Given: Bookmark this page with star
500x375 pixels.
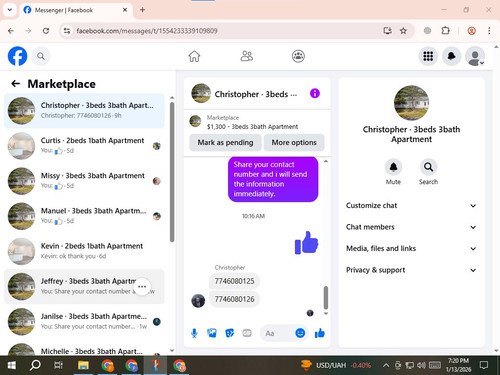Looking at the screenshot, I should 403,31.
